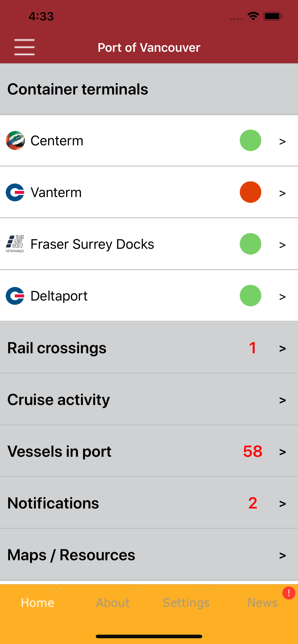Tap Vanterm's red status indicator
The width and height of the screenshot is (298, 644).
coord(250,192)
